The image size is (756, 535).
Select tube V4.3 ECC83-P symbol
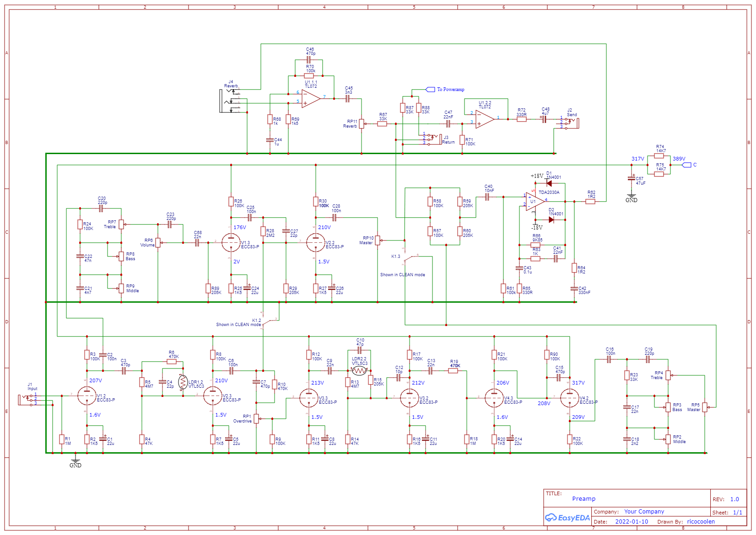click(494, 398)
